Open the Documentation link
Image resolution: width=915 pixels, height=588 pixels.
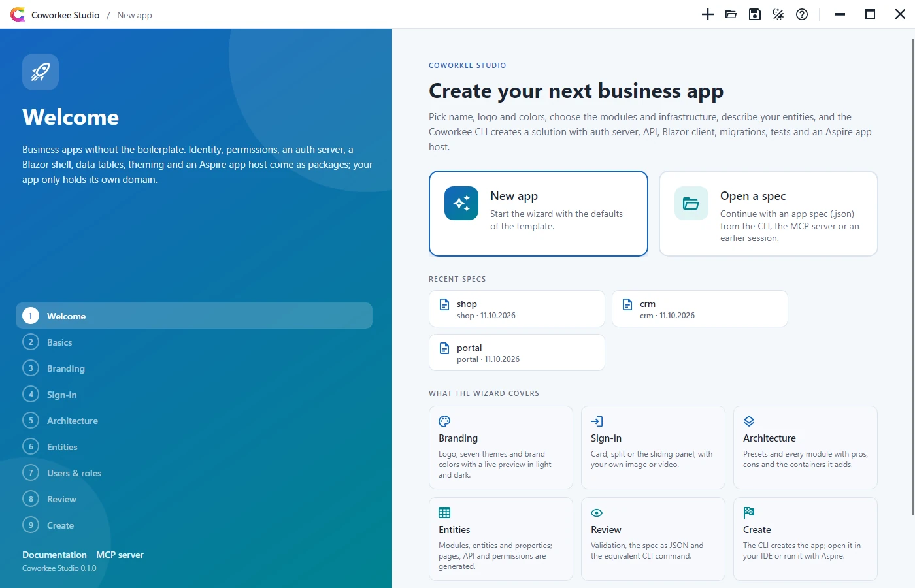click(54, 555)
